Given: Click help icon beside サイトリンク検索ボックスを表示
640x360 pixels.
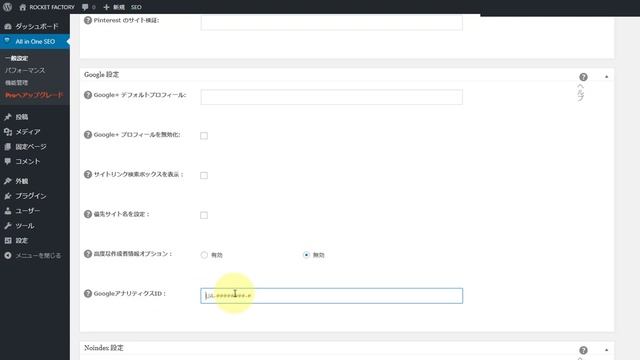Looking at the screenshot, I should coord(88,174).
